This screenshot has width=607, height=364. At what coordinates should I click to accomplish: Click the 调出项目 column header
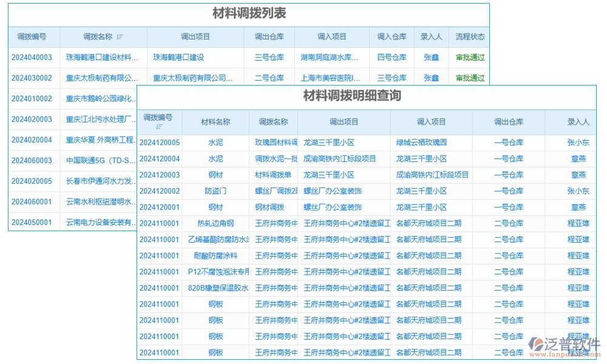click(194, 36)
